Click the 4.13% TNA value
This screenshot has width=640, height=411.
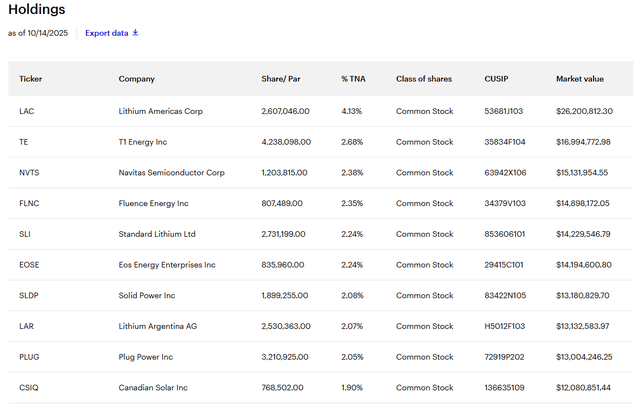[352, 111]
